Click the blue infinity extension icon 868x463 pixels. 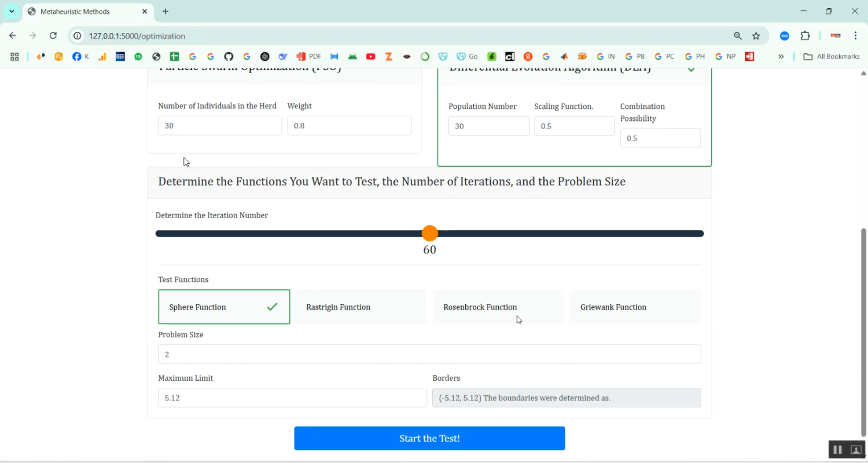[785, 36]
